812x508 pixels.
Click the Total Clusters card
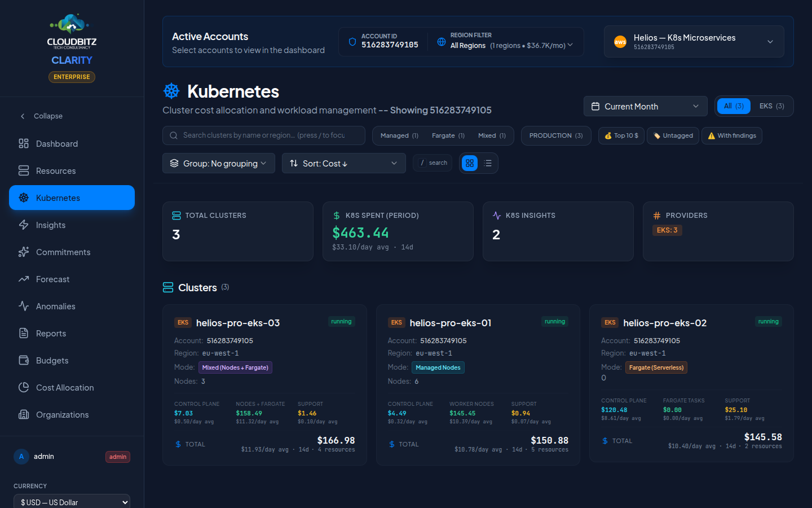238,231
